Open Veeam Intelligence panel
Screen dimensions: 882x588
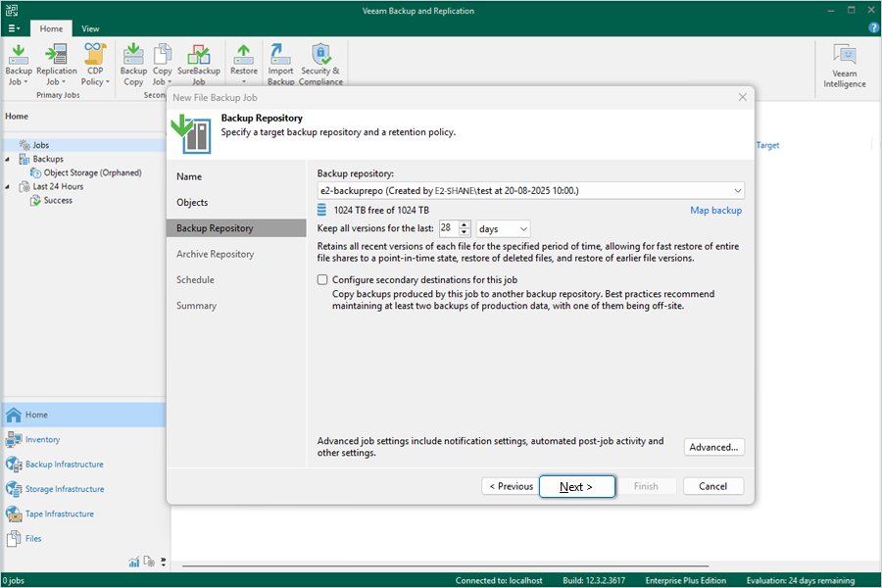coord(845,67)
